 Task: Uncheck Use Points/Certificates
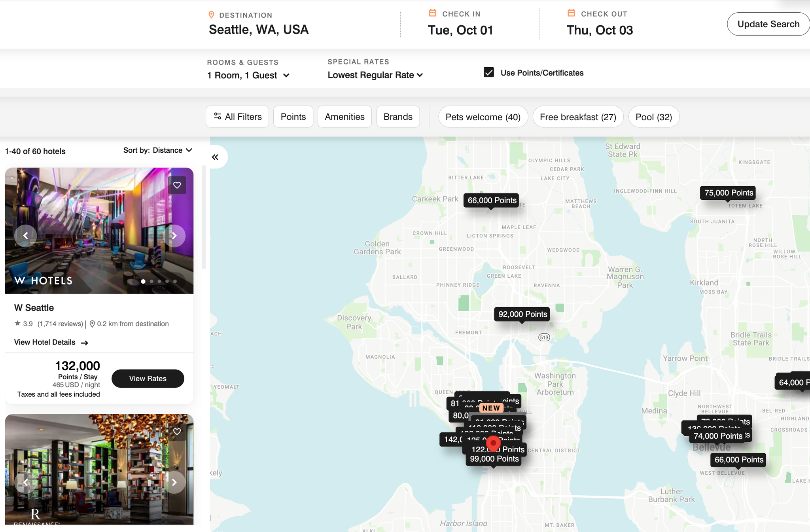(x=489, y=72)
